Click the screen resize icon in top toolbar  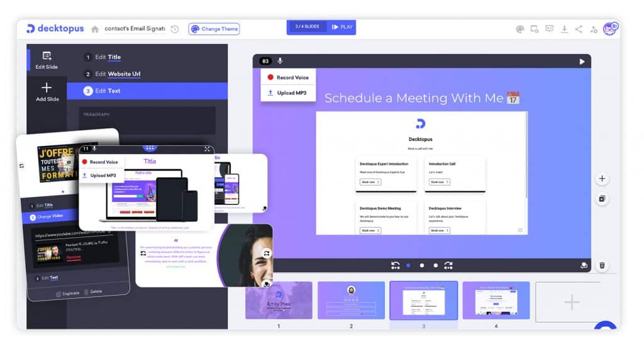pos(535,29)
